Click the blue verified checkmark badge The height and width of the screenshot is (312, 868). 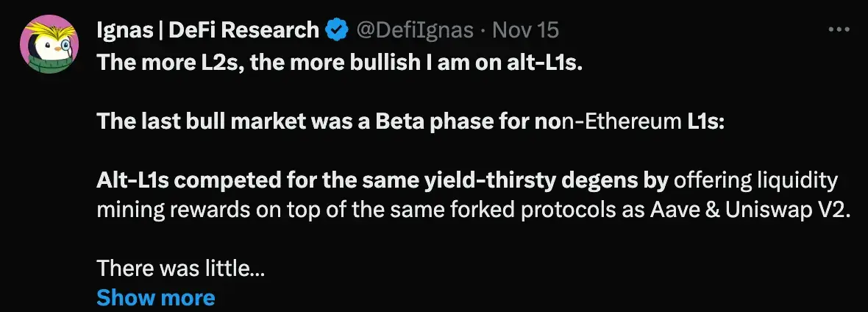pos(338,30)
